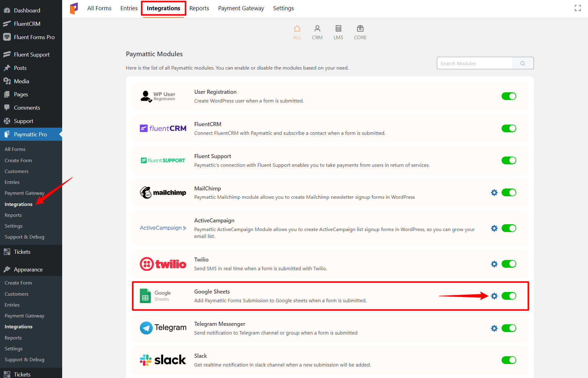The height and width of the screenshot is (378, 588).
Task: Filter modules by CORE icon
Action: (360, 29)
